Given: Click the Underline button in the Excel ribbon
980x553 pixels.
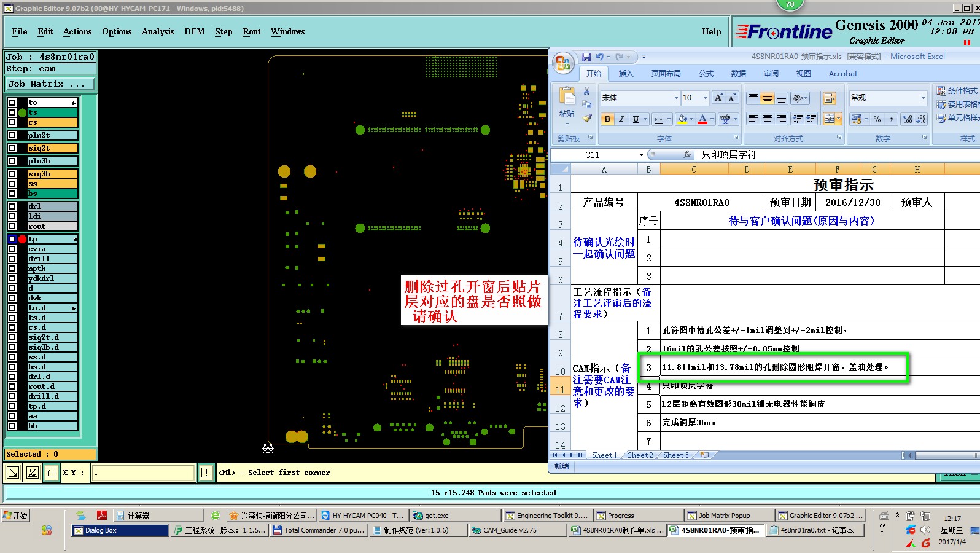Looking at the screenshot, I should (636, 119).
